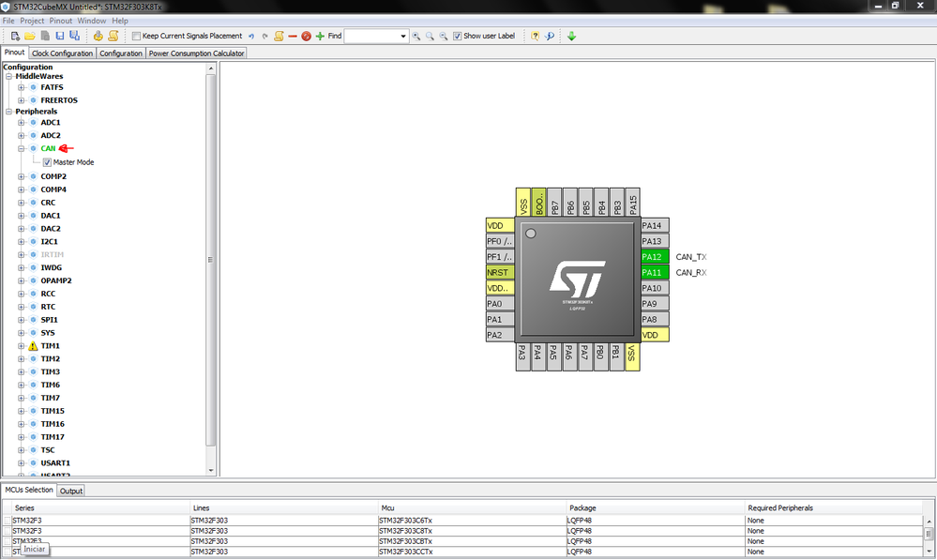Expand the ADC1 peripheral node
Viewport: 937px width, 560px height.
click(x=21, y=123)
